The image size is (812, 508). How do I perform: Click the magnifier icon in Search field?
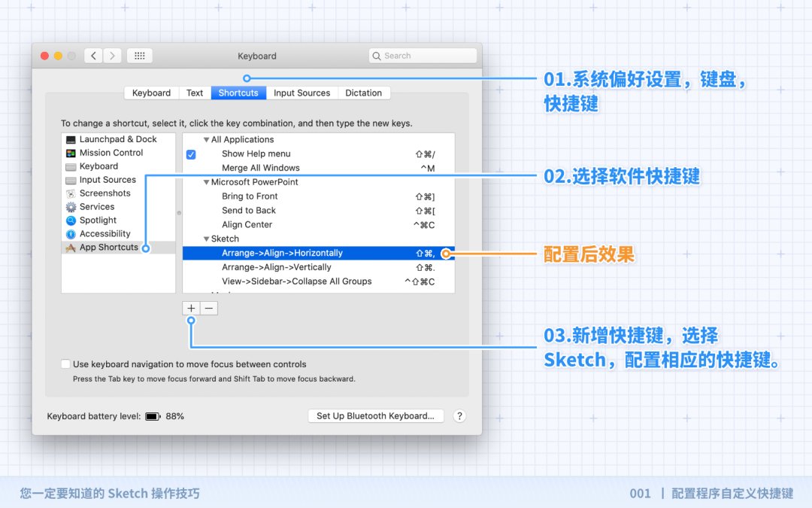coord(377,56)
